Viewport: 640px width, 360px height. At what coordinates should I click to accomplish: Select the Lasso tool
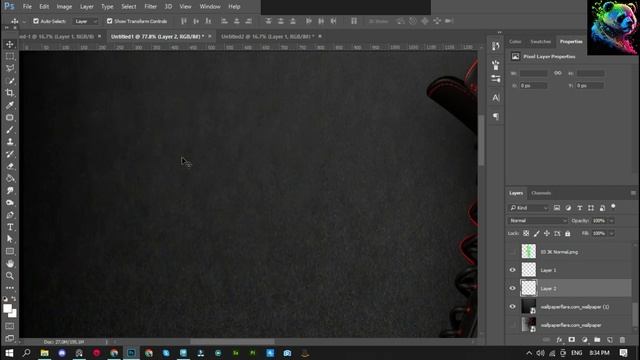(10, 68)
